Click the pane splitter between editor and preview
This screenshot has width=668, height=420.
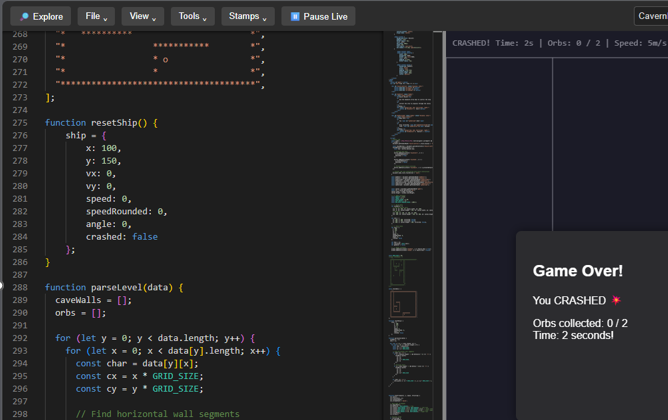444,225
